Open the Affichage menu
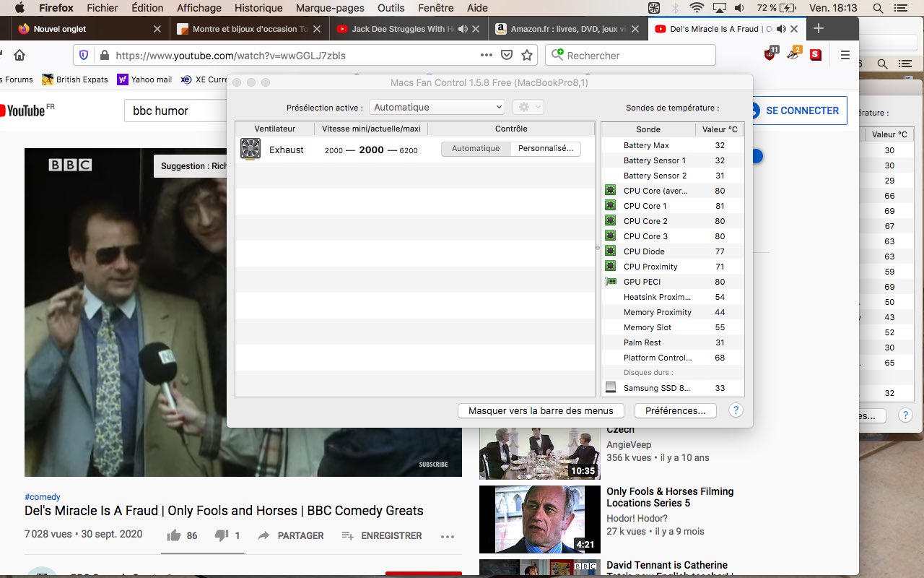This screenshot has height=578, width=924. coord(199,8)
